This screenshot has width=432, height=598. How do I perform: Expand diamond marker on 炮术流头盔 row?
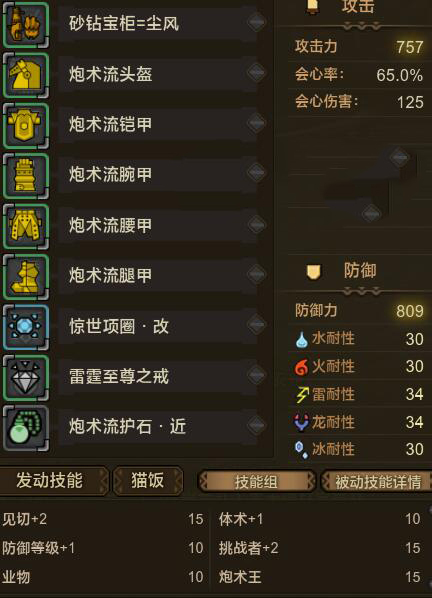tap(256, 72)
